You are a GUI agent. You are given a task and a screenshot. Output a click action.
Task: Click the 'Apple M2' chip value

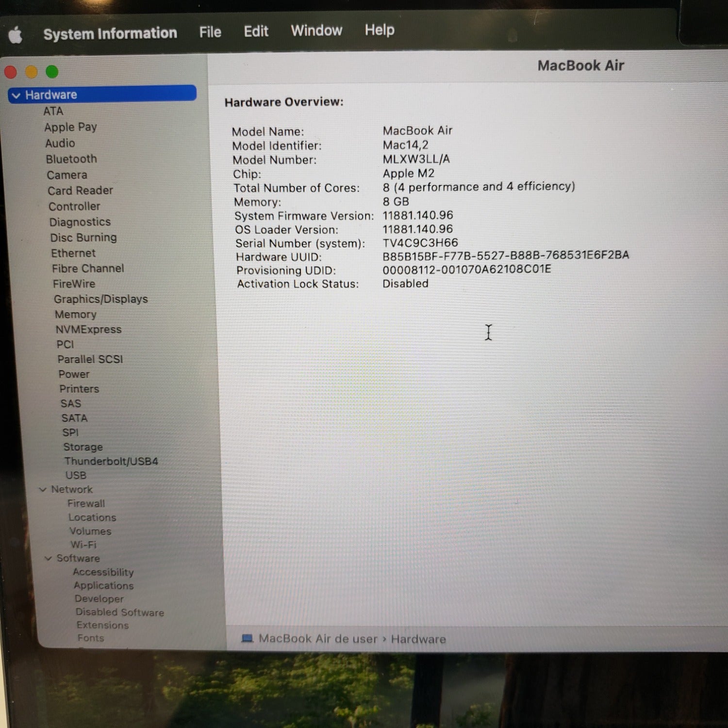(x=409, y=173)
